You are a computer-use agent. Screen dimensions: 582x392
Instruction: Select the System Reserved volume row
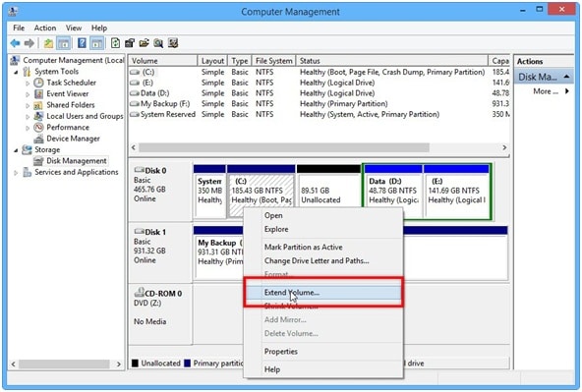tap(320, 114)
